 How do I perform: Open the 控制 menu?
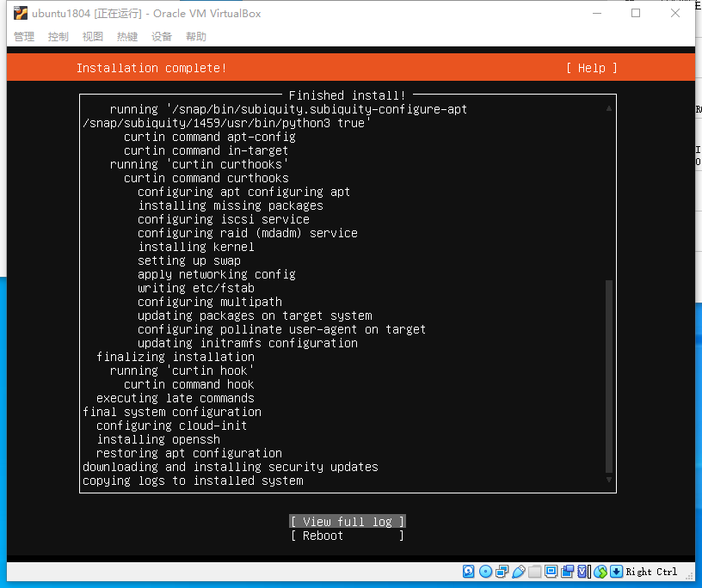[x=58, y=36]
